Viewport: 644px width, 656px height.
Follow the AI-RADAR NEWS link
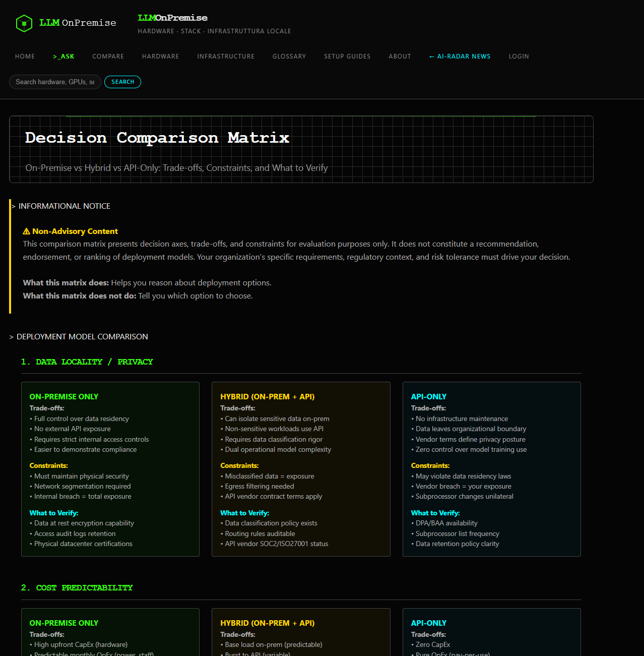pyautogui.click(x=460, y=56)
